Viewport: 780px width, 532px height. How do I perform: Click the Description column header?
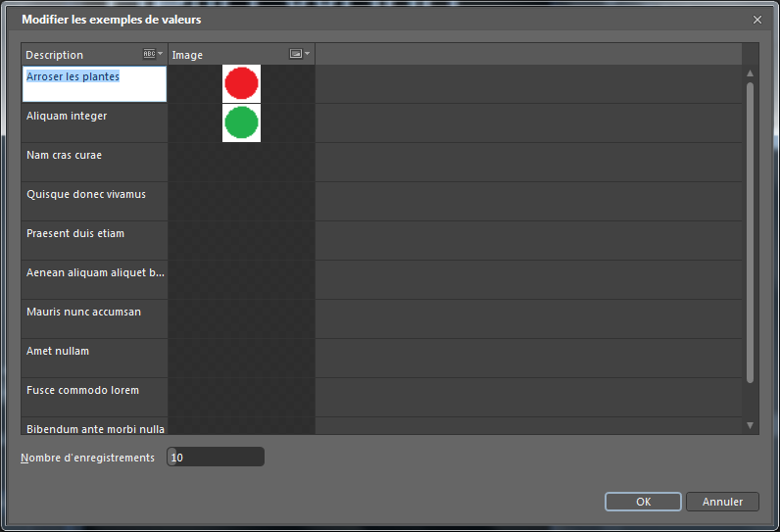(x=78, y=55)
